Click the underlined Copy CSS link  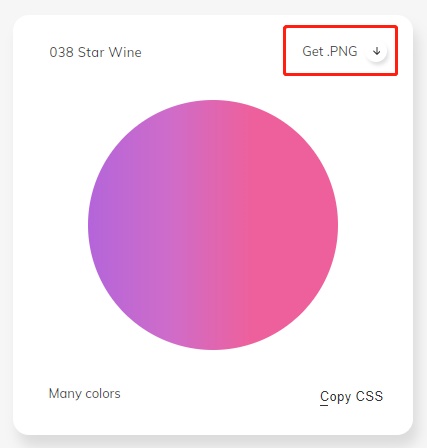[351, 396]
